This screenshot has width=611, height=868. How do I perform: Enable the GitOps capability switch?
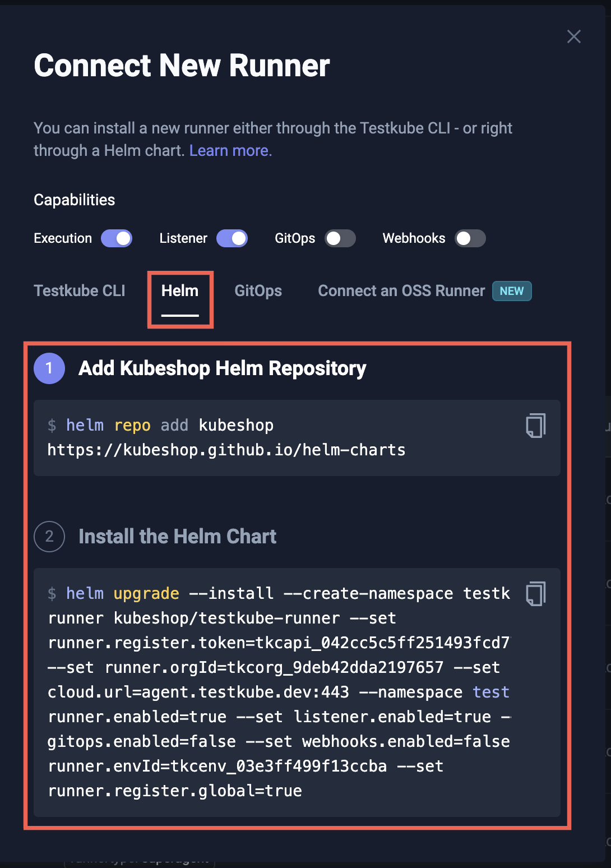340,238
